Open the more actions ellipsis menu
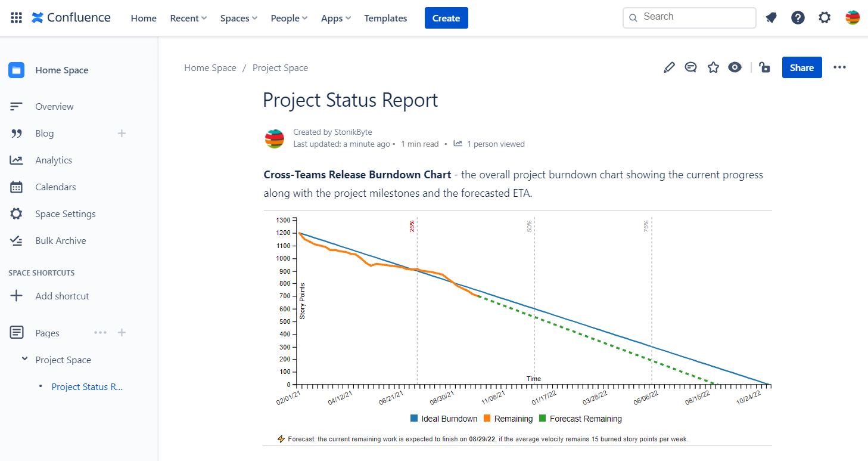 click(x=839, y=67)
